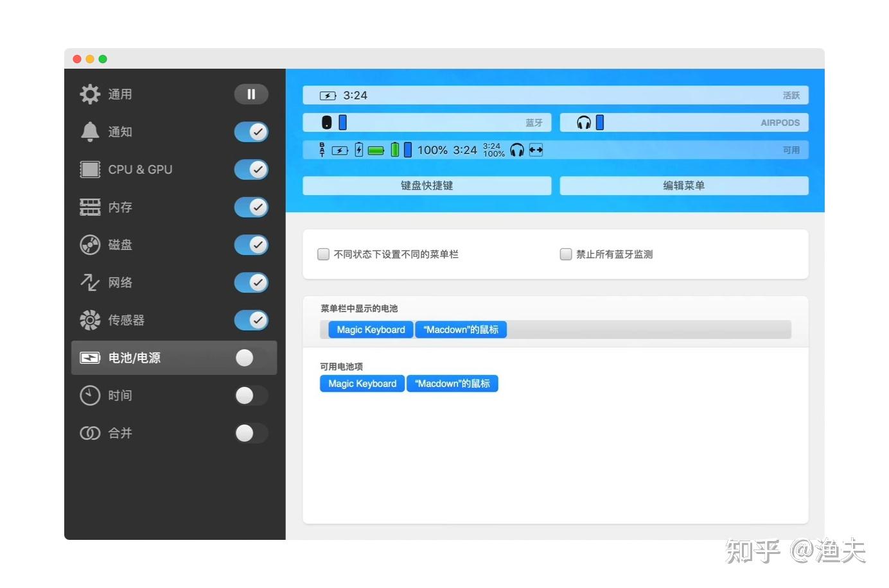Viewport: 889px width, 588px height.
Task: Select “Macdown”的鼠标 under 可用电池项
Action: pos(452,384)
